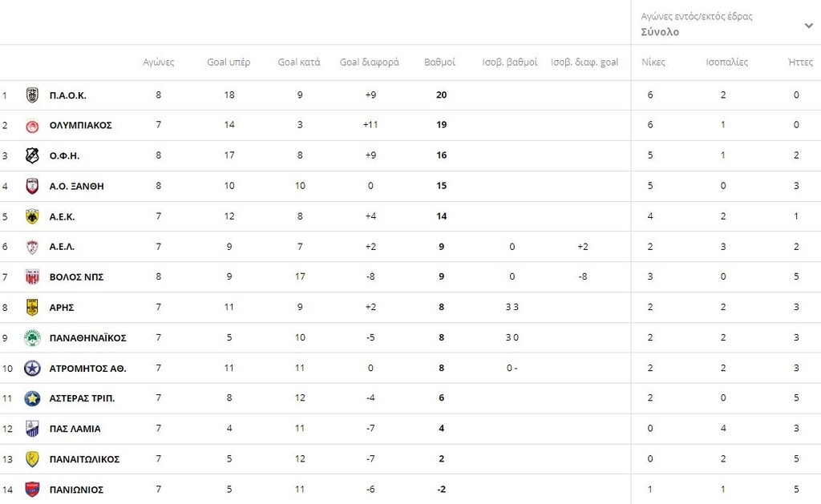
Task: Click the Goal διαφορά column header
Action: [x=369, y=62]
